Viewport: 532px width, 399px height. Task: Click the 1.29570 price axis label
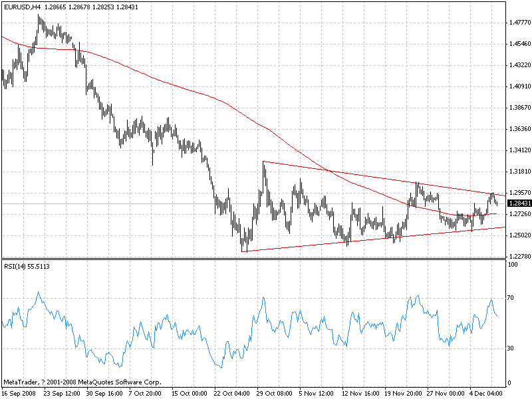click(520, 192)
